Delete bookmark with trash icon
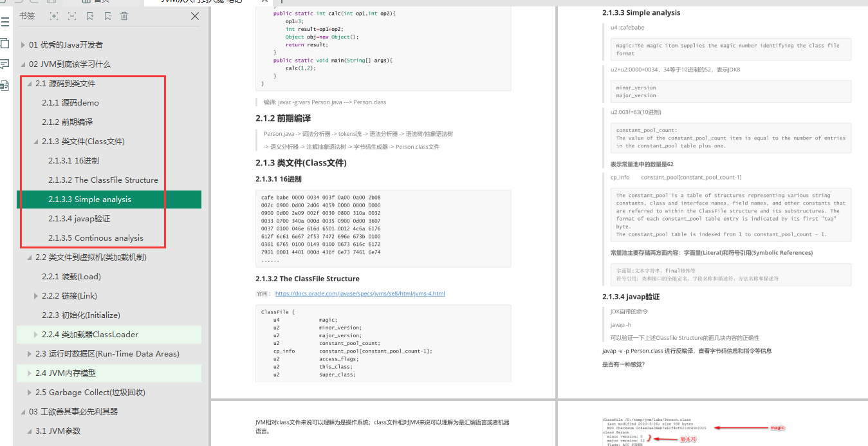868x446 pixels. [x=124, y=16]
